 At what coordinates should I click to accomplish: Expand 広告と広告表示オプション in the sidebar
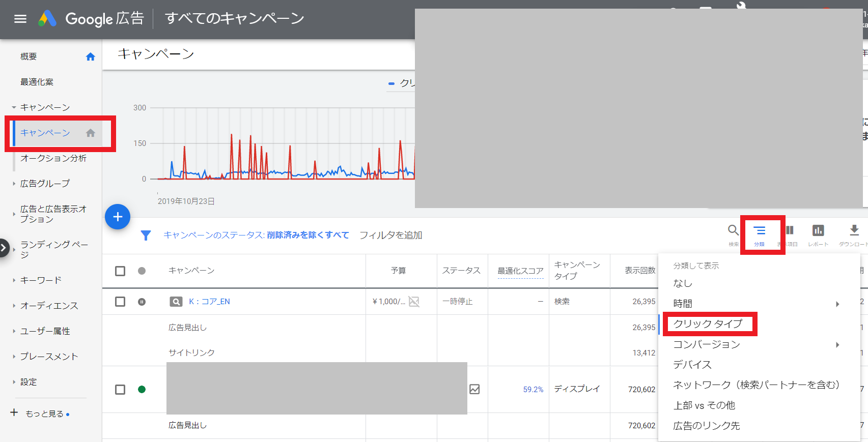point(14,214)
